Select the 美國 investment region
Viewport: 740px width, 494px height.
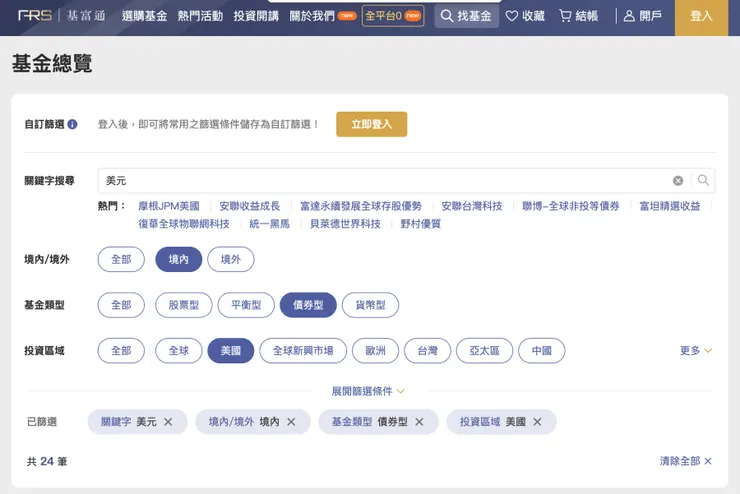(231, 351)
